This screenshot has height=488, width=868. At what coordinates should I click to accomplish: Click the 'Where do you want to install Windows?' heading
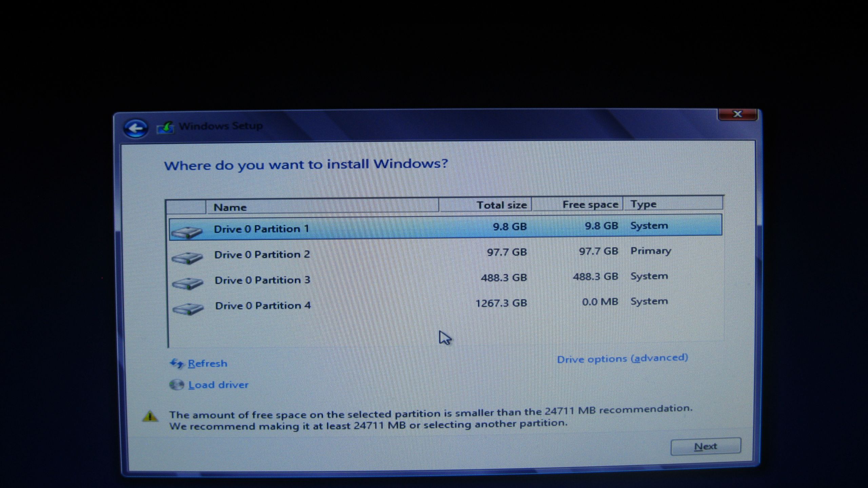pos(306,165)
